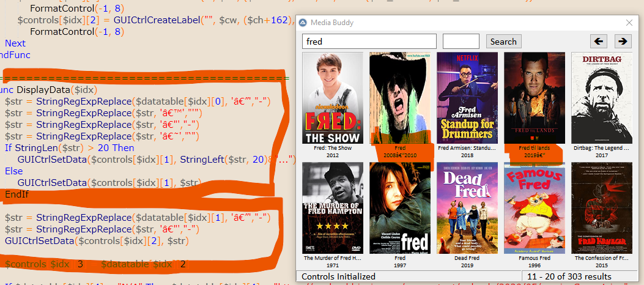Click the 'If StringLen($str) > 20 Then' code line
The width and height of the screenshot is (644, 285).
point(69,147)
